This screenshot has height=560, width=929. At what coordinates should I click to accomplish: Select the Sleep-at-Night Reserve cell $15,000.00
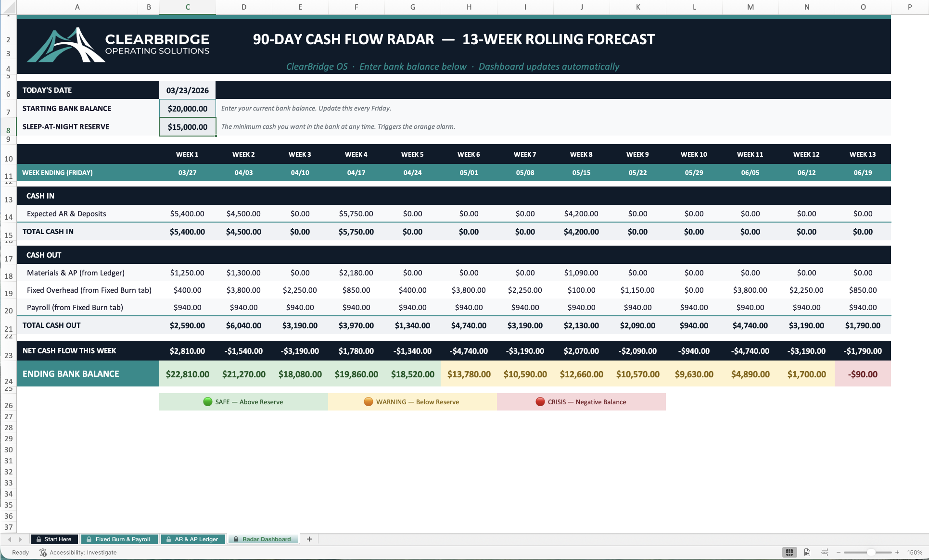187,127
